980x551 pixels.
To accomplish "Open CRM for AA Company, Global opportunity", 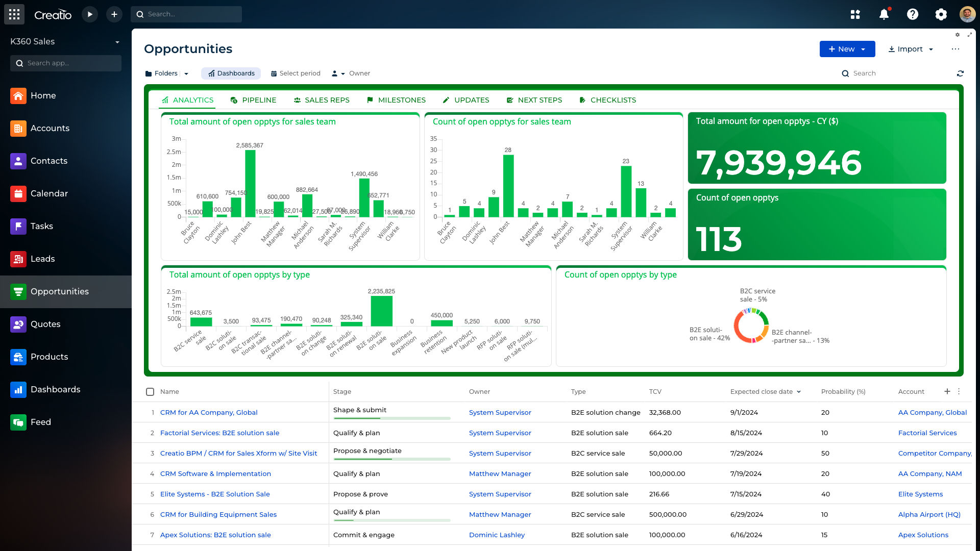I will click(209, 412).
